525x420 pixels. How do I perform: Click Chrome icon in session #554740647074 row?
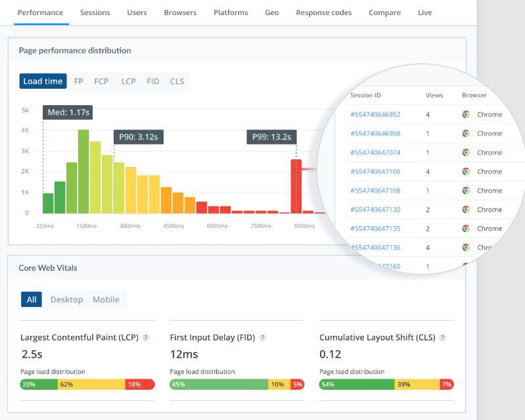coord(466,152)
